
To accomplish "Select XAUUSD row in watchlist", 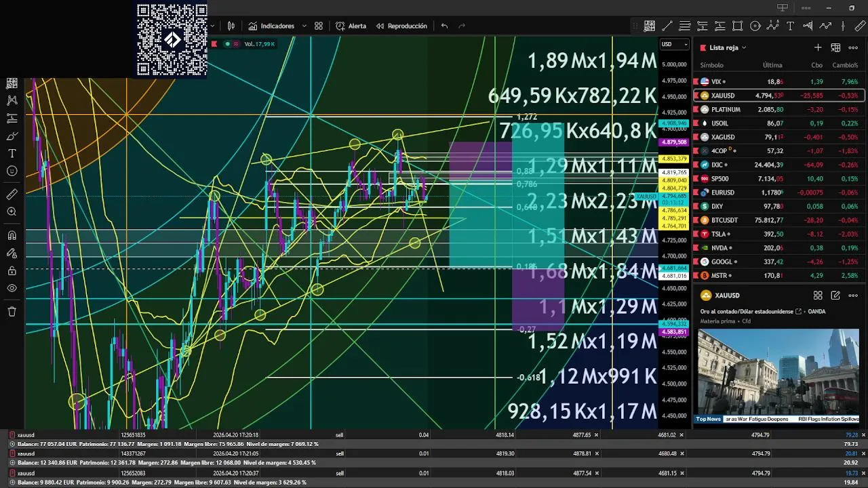I will click(x=778, y=96).
